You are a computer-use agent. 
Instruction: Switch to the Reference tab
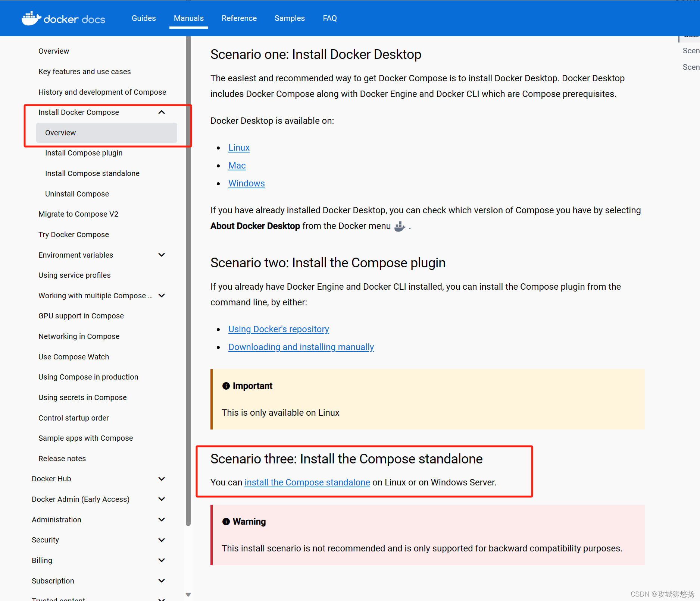(x=239, y=18)
